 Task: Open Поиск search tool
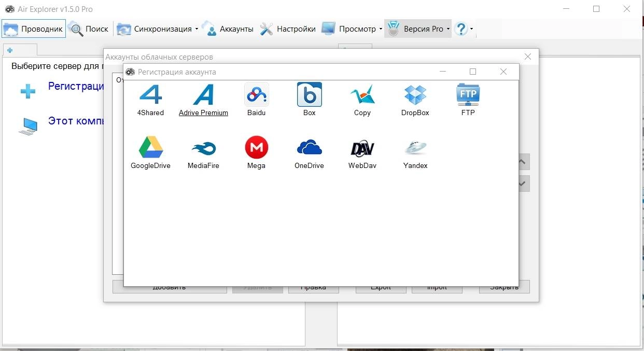[x=89, y=29]
